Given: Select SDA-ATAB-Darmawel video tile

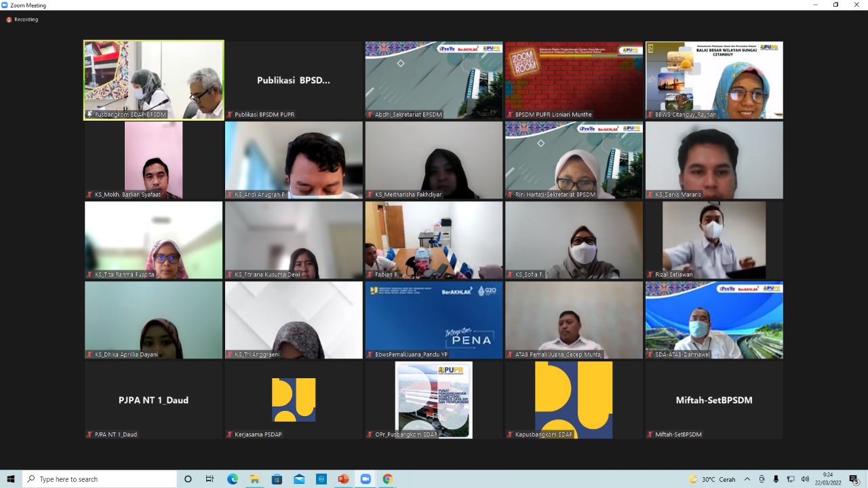Looking at the screenshot, I should (x=714, y=320).
